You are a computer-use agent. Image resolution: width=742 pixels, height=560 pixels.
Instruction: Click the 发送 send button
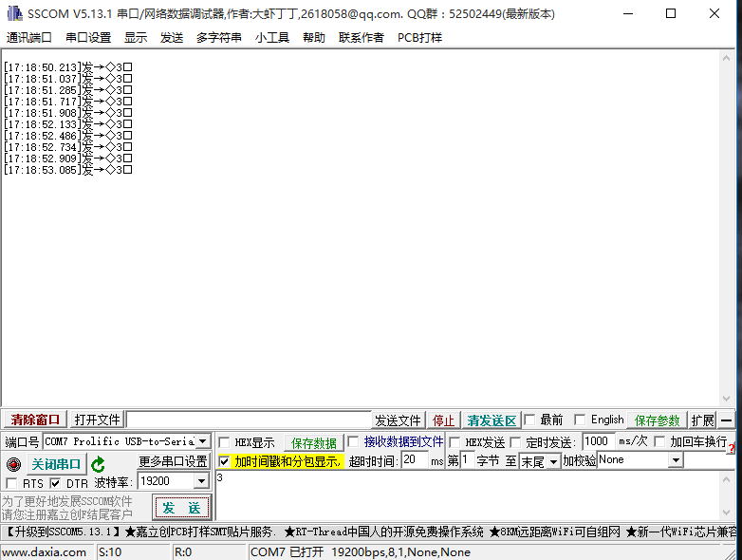[x=181, y=508]
